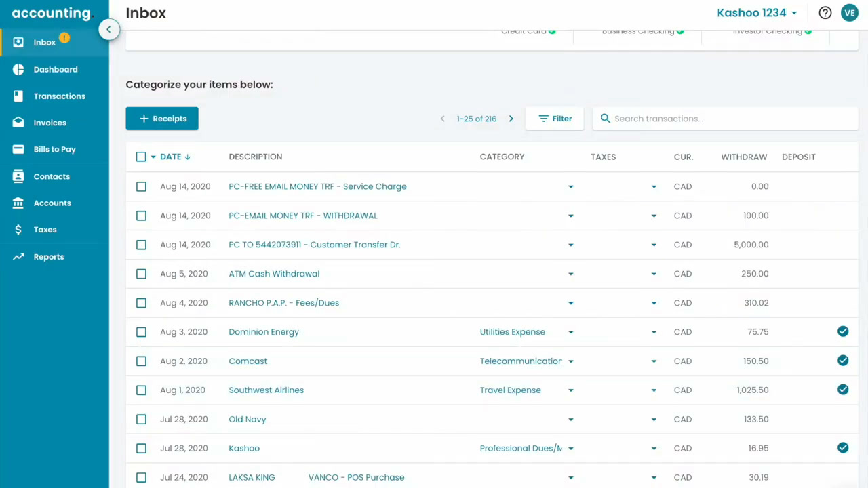The width and height of the screenshot is (868, 488).
Task: Navigate to Reports
Action: [x=49, y=257]
